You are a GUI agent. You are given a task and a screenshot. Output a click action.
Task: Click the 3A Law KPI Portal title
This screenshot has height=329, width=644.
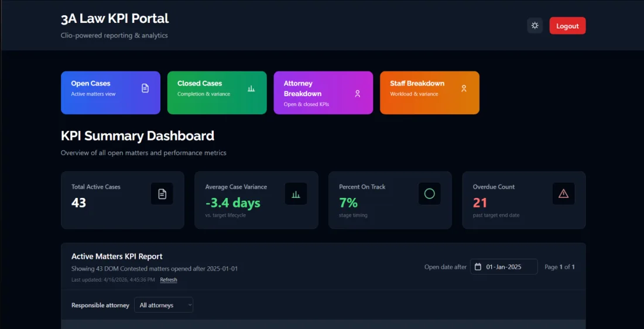[x=115, y=19]
